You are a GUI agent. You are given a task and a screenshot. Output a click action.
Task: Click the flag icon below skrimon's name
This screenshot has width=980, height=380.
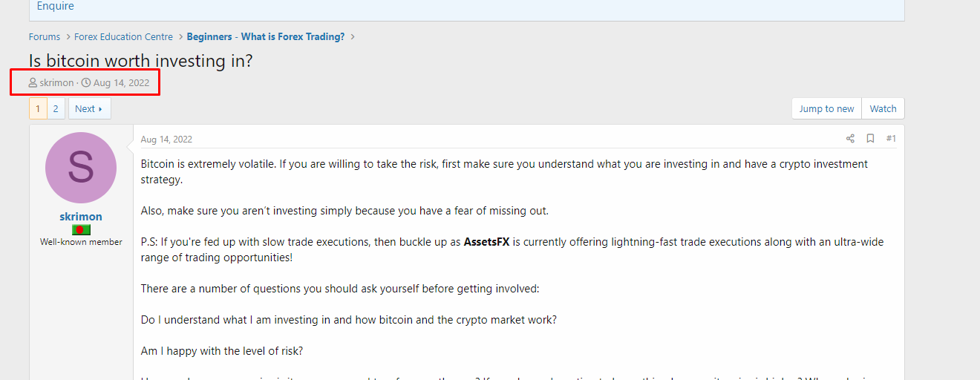(x=81, y=230)
